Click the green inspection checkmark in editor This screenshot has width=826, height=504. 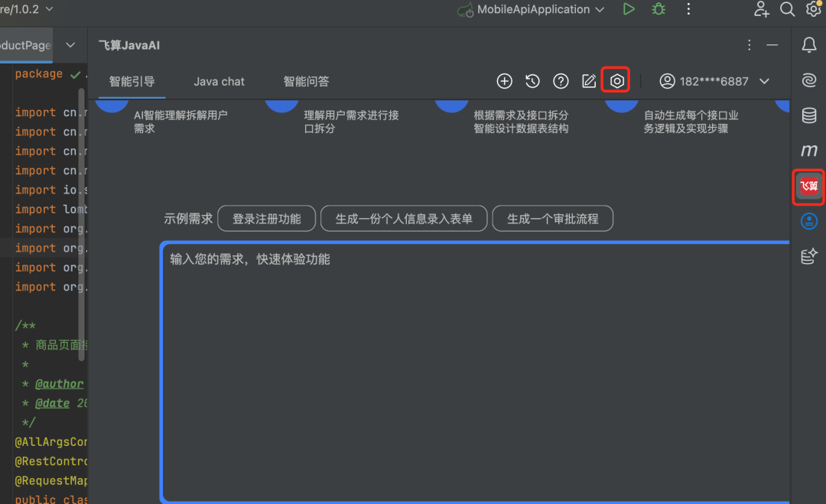pos(75,75)
